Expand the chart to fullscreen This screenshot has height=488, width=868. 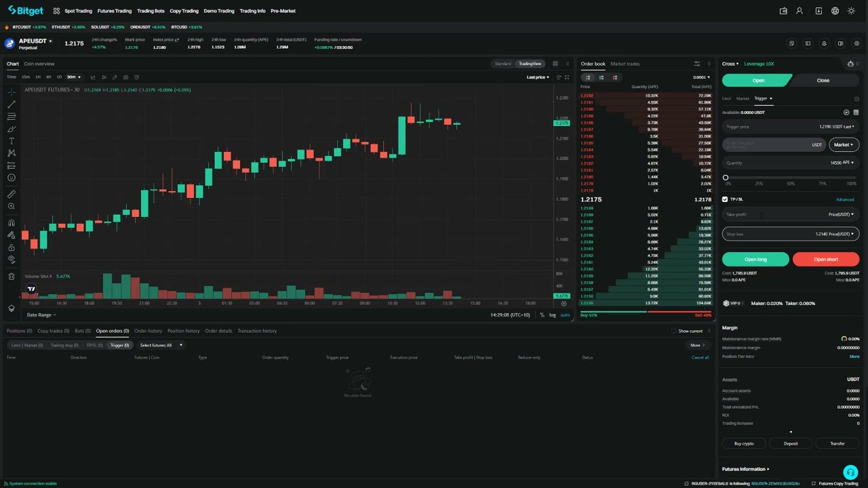point(567,77)
